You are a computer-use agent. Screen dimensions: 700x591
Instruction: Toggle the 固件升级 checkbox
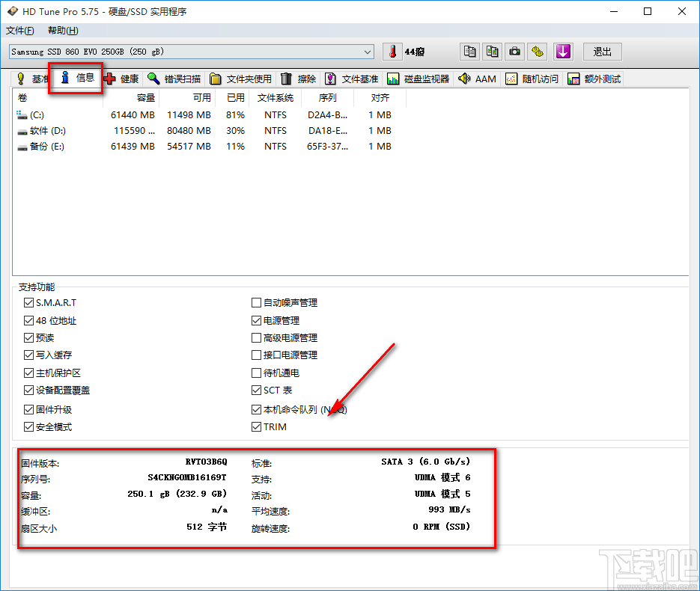click(28, 409)
